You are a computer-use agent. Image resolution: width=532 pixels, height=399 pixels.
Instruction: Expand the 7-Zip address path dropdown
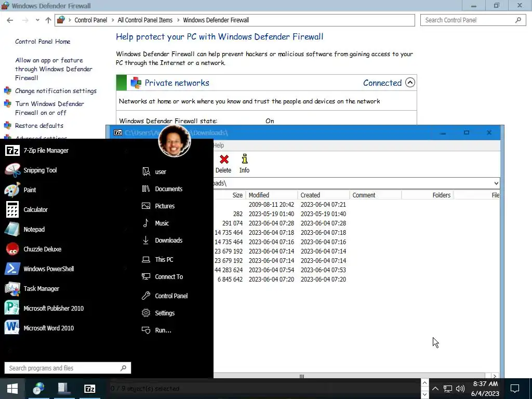[x=496, y=183]
